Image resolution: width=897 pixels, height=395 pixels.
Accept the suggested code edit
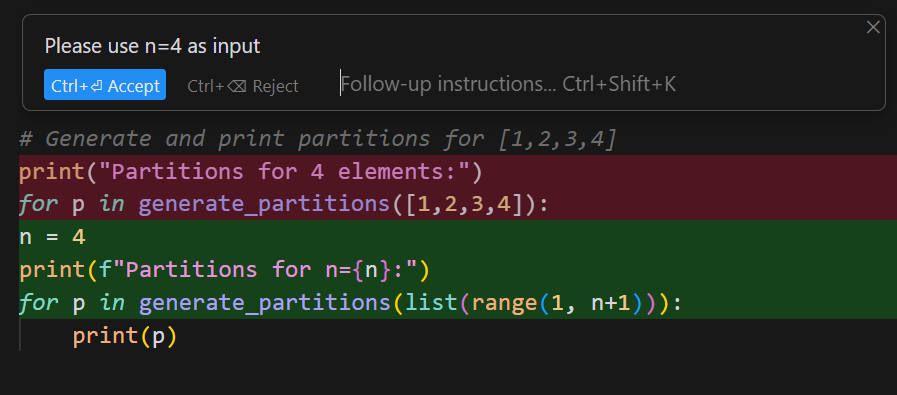click(105, 85)
